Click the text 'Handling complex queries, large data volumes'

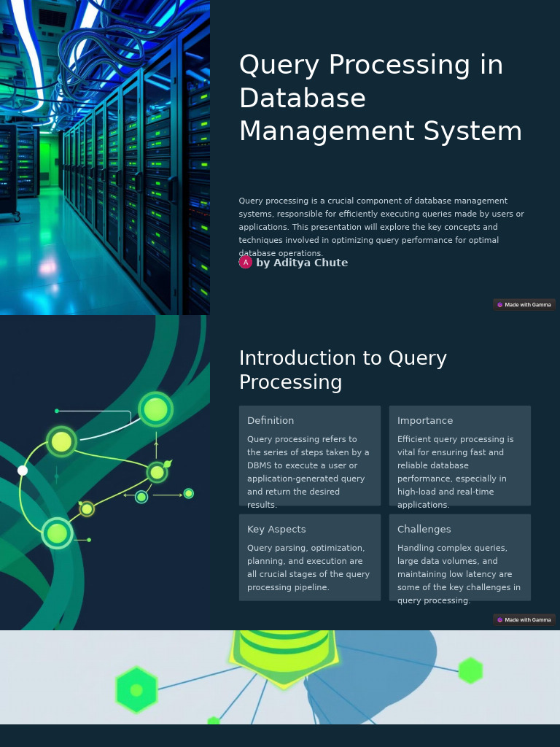459,574
